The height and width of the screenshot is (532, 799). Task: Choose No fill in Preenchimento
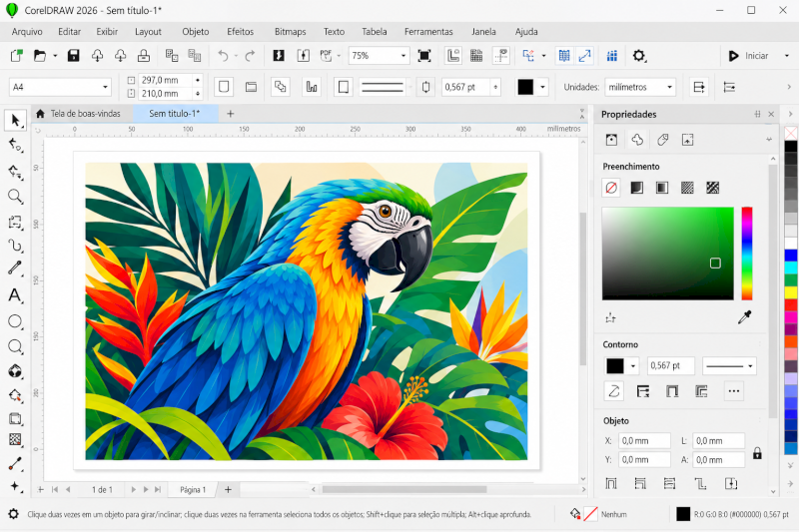tap(611, 188)
